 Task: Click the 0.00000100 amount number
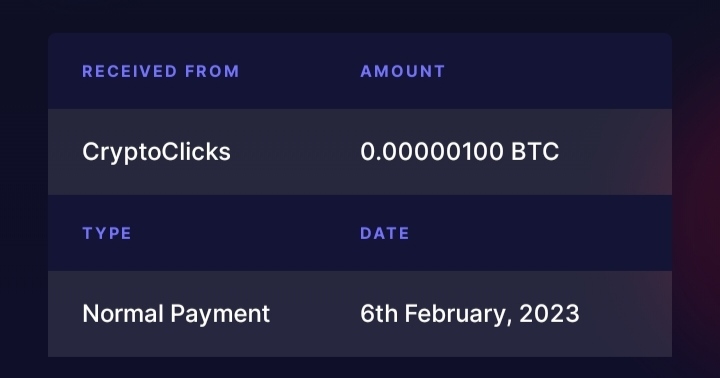tap(432, 152)
